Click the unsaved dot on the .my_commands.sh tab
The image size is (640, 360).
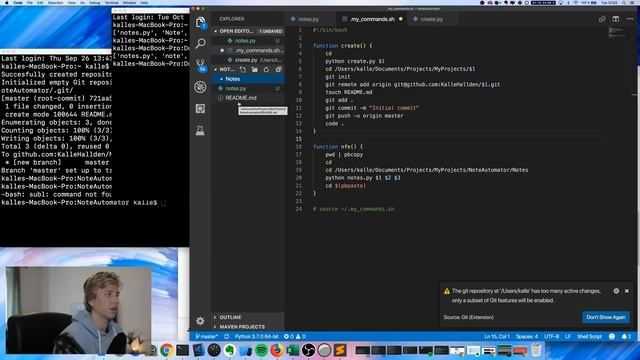pos(400,19)
